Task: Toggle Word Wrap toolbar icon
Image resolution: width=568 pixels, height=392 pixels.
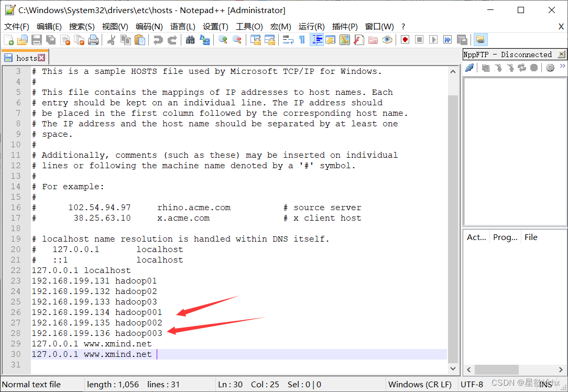Action: (288, 40)
